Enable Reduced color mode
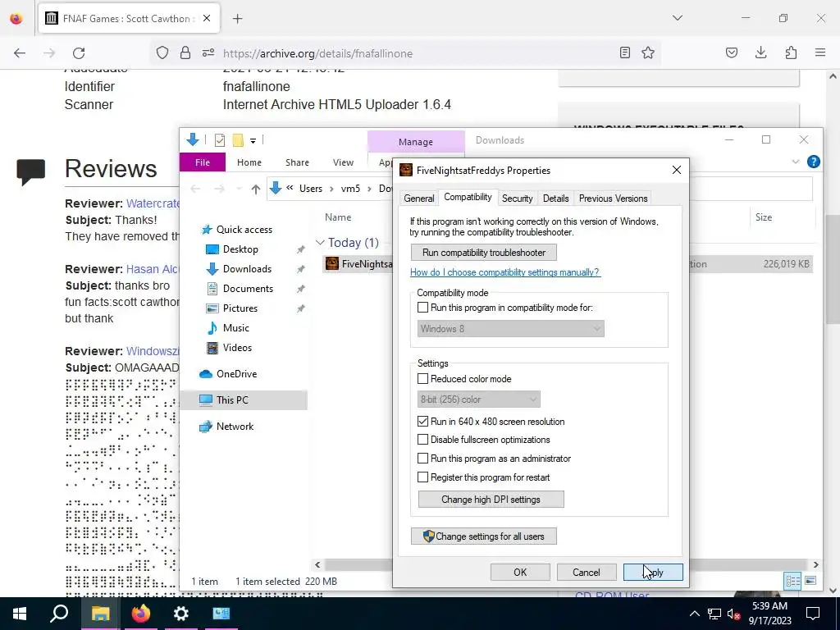This screenshot has height=630, width=840. coord(422,379)
